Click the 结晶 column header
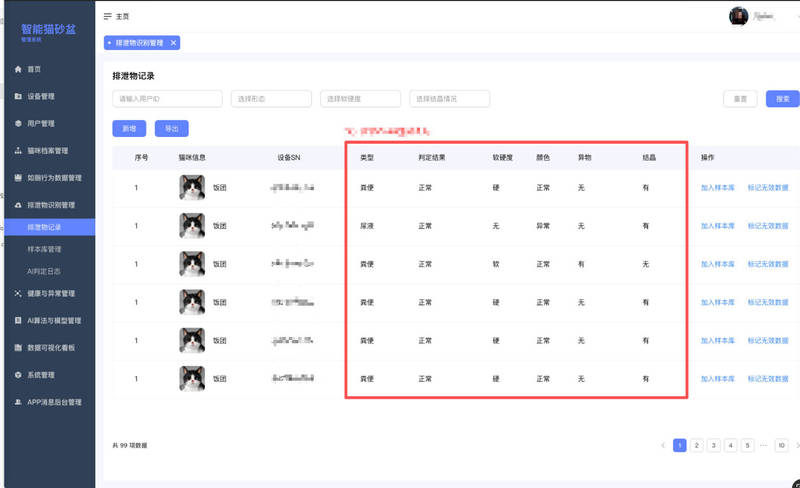Screen dimensions: 800x488 (x=649, y=157)
